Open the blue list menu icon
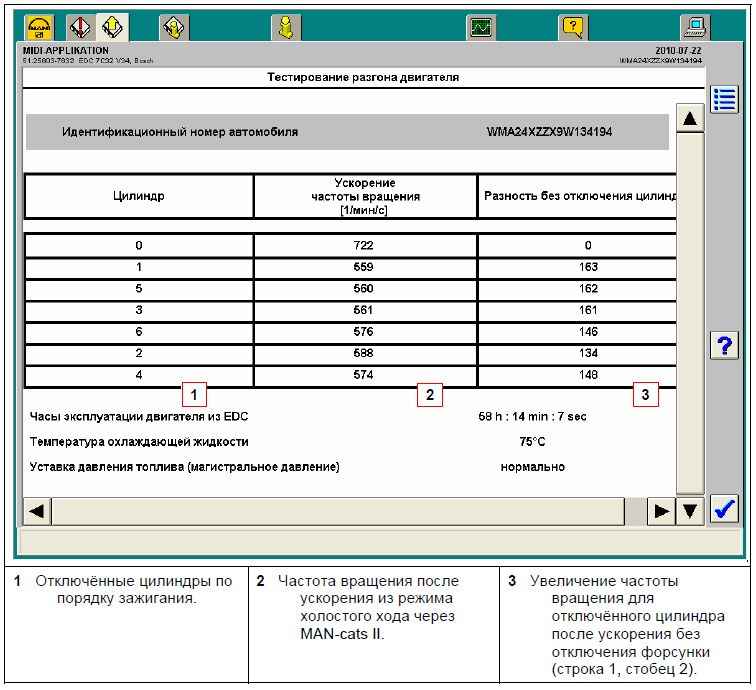 coord(723,99)
